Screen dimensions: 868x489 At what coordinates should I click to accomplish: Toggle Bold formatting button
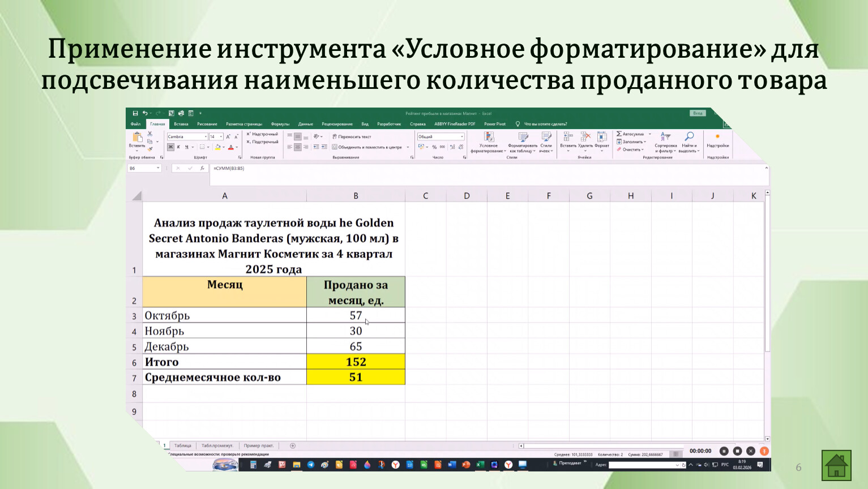click(x=170, y=147)
